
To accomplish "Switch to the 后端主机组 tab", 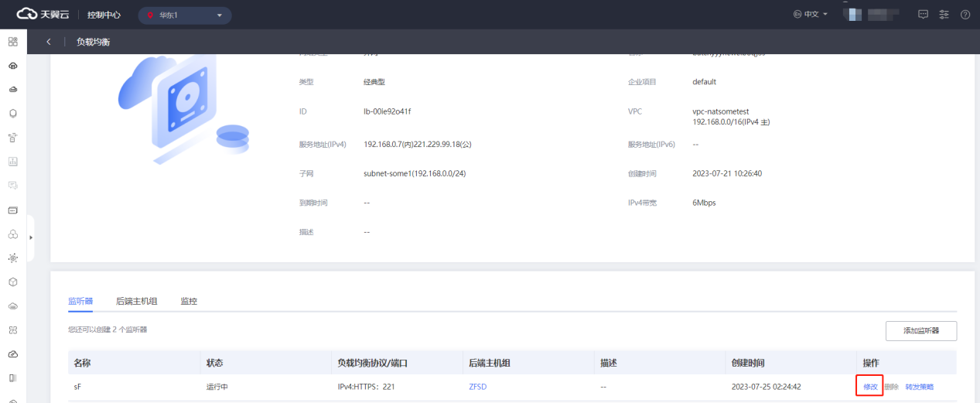I will pyautogui.click(x=136, y=301).
